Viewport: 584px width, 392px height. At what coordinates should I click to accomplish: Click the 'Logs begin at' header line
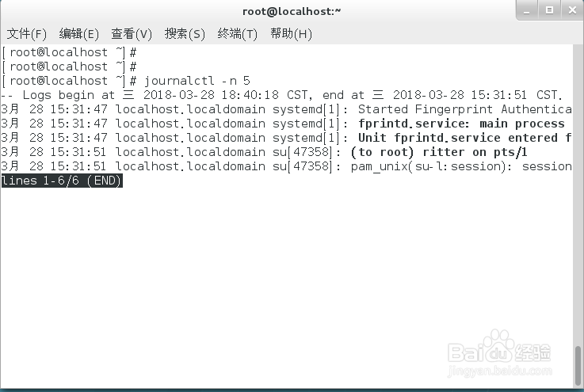pyautogui.click(x=281, y=95)
